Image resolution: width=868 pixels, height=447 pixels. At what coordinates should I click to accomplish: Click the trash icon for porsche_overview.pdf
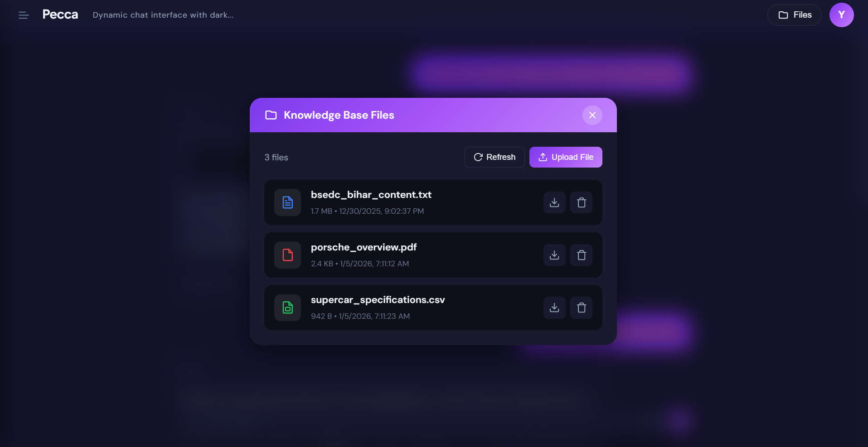pos(582,255)
